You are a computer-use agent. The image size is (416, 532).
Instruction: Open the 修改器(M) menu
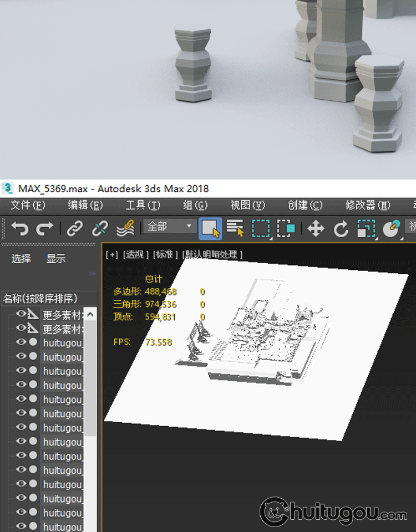click(x=367, y=205)
